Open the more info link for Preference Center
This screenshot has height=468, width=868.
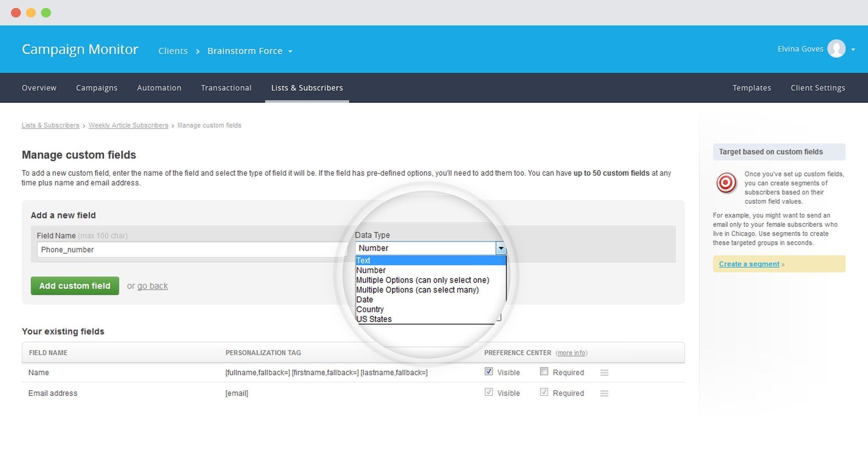[x=571, y=353]
